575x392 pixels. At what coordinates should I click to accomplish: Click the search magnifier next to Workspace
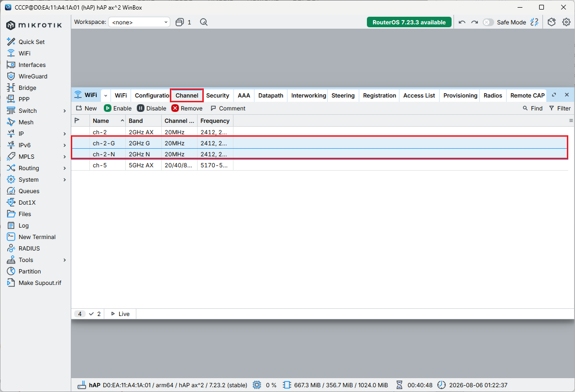(204, 22)
